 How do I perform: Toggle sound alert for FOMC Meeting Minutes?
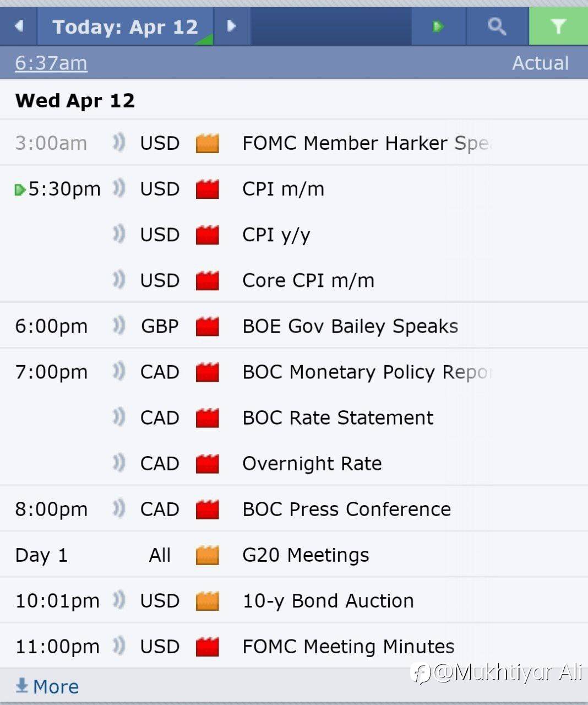coord(119,646)
